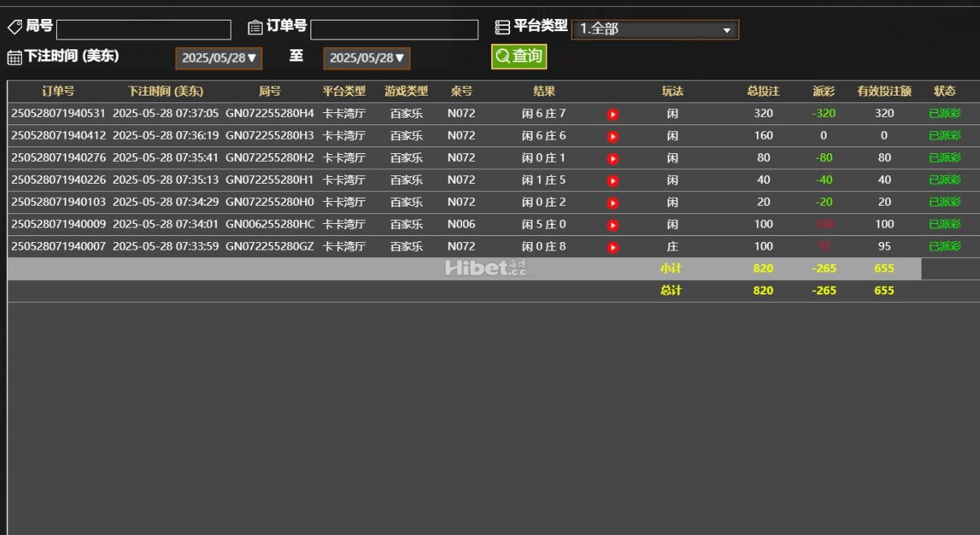Select the 小计 subtotal row
The height and width of the screenshot is (535, 980).
pos(673,268)
